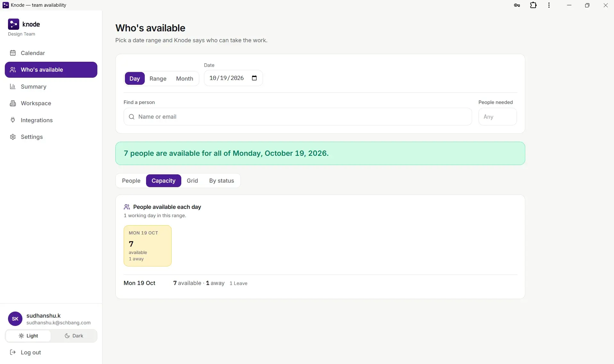
Task: Click the Integrations plug icon
Action: (13, 120)
